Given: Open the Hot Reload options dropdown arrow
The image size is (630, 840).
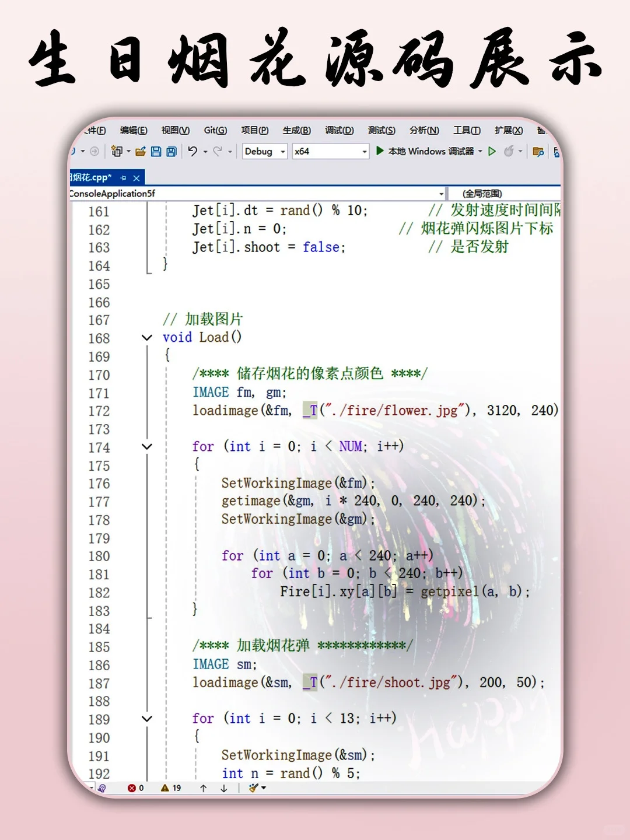Looking at the screenshot, I should click(520, 152).
